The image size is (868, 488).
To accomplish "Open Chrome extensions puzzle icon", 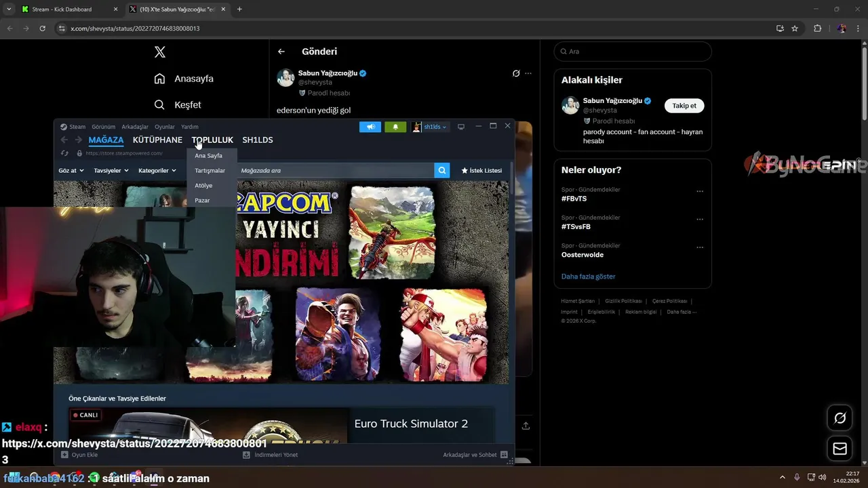I will [x=817, y=28].
